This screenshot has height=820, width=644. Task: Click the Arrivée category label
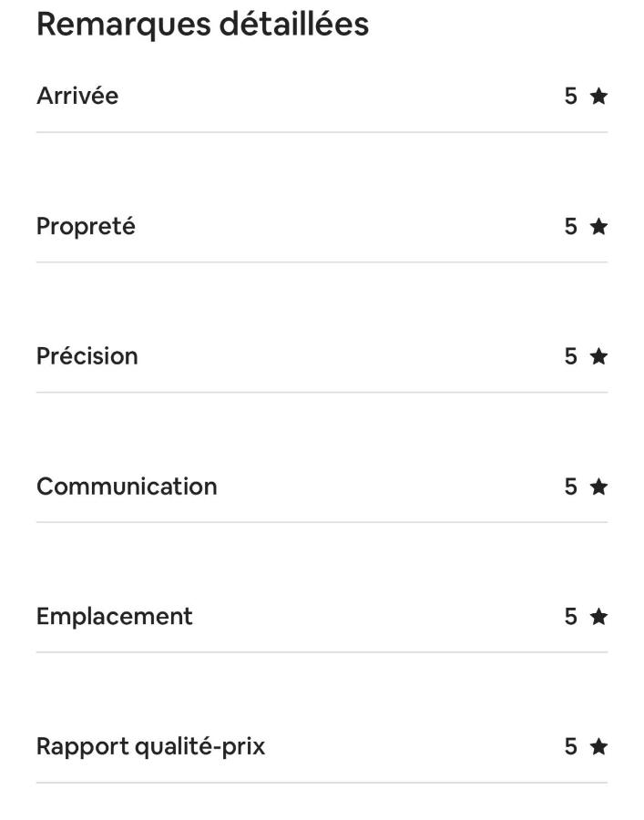(x=77, y=96)
